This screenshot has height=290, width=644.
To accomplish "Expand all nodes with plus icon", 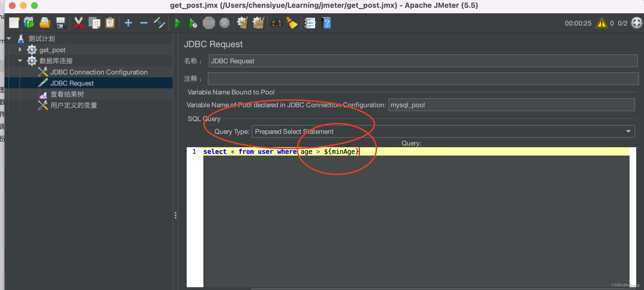I will [128, 23].
